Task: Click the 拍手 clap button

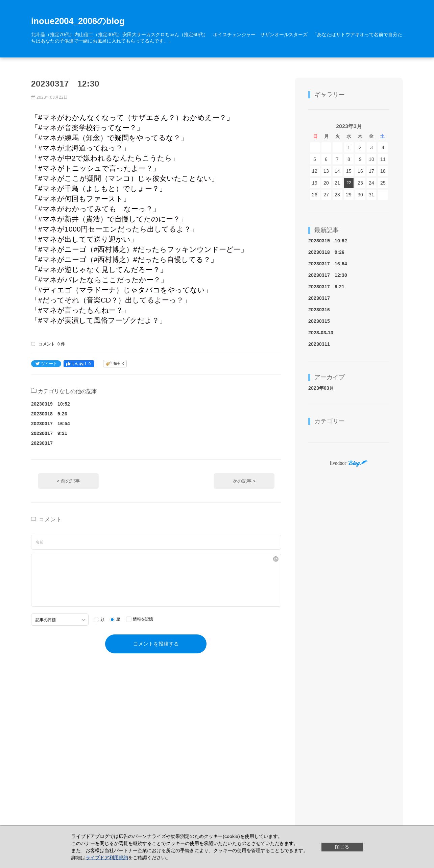Action: click(x=115, y=364)
